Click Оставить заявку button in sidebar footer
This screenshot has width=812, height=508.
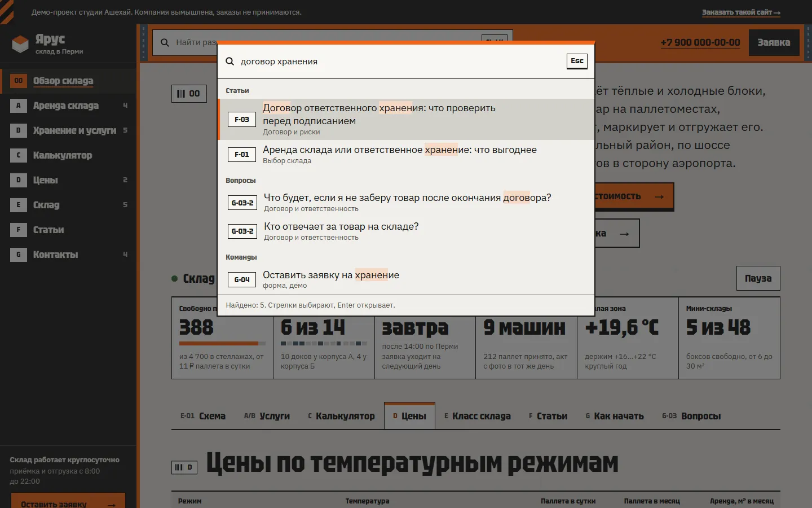click(x=68, y=501)
